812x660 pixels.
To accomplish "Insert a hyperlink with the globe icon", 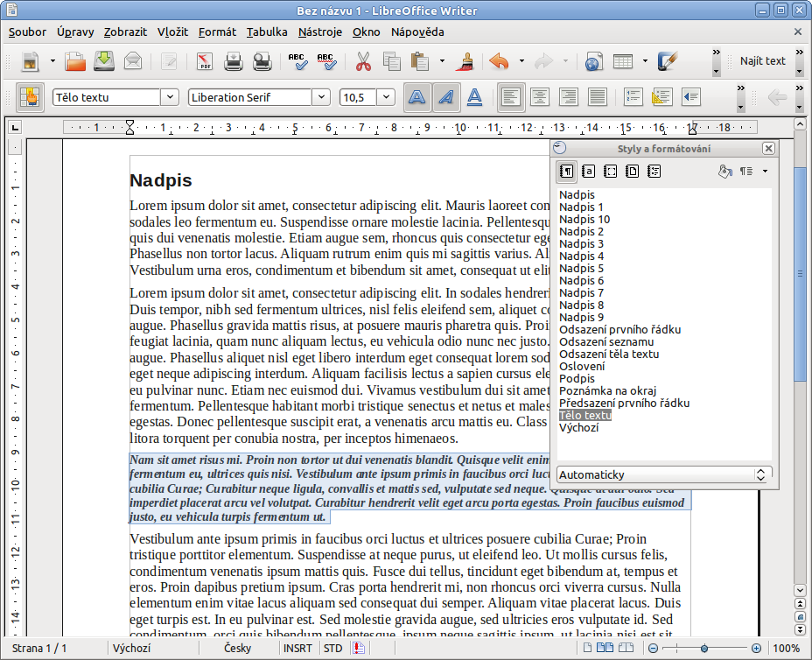I will 594,61.
